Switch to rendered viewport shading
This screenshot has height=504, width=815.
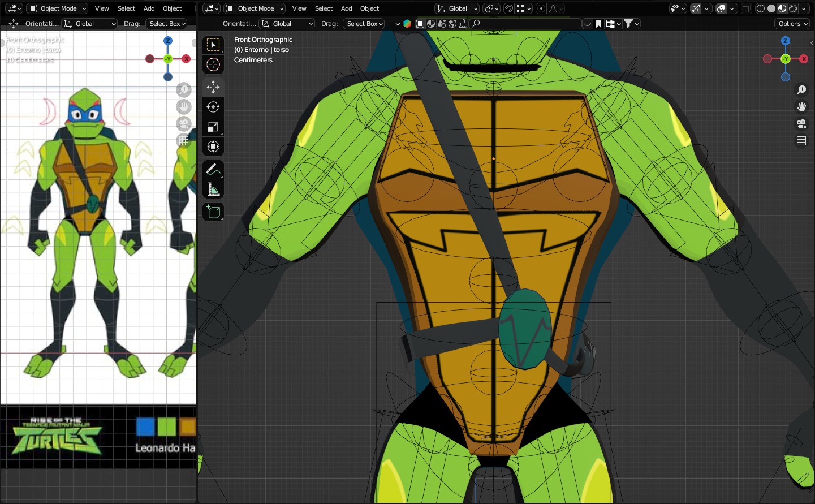793,8
